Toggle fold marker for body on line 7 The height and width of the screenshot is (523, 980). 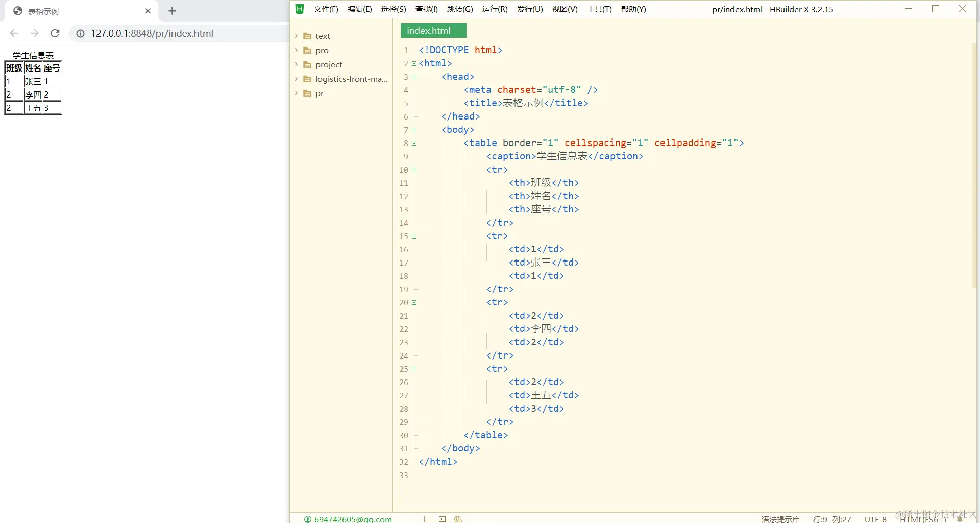click(x=414, y=130)
